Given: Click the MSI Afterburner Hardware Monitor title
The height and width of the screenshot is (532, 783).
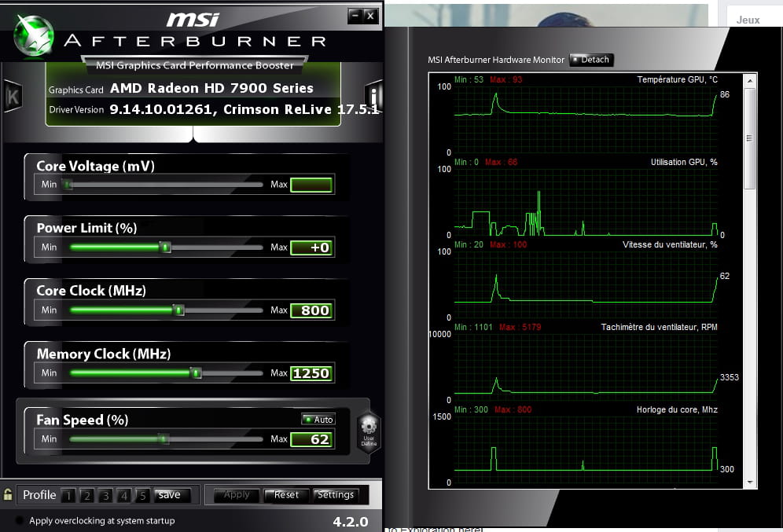Looking at the screenshot, I should coord(496,60).
